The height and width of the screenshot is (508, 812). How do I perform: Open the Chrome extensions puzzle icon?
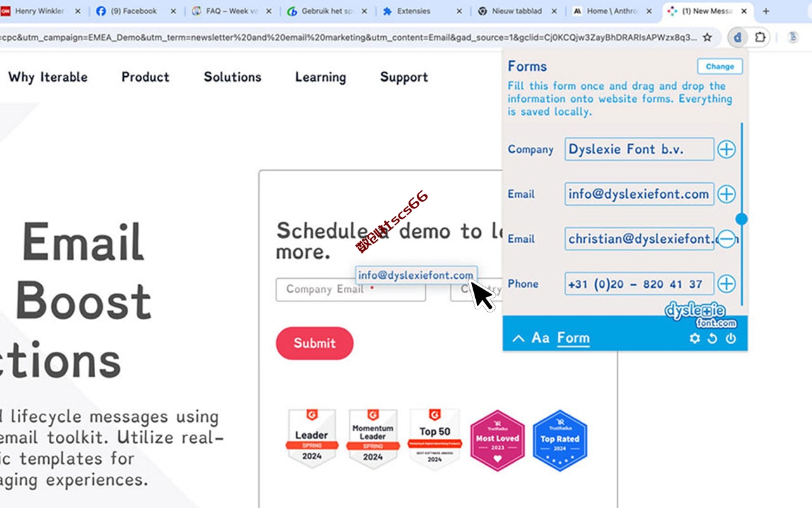point(759,37)
